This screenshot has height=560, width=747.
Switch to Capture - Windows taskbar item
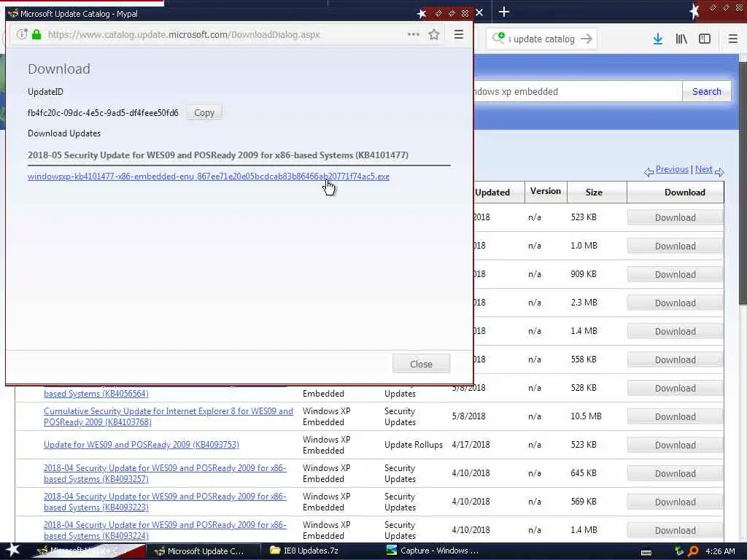(x=432, y=551)
